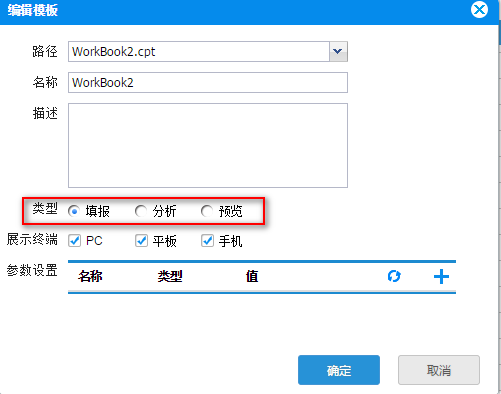Select the 分析 type radio button
501x394 pixels.
pyautogui.click(x=141, y=211)
